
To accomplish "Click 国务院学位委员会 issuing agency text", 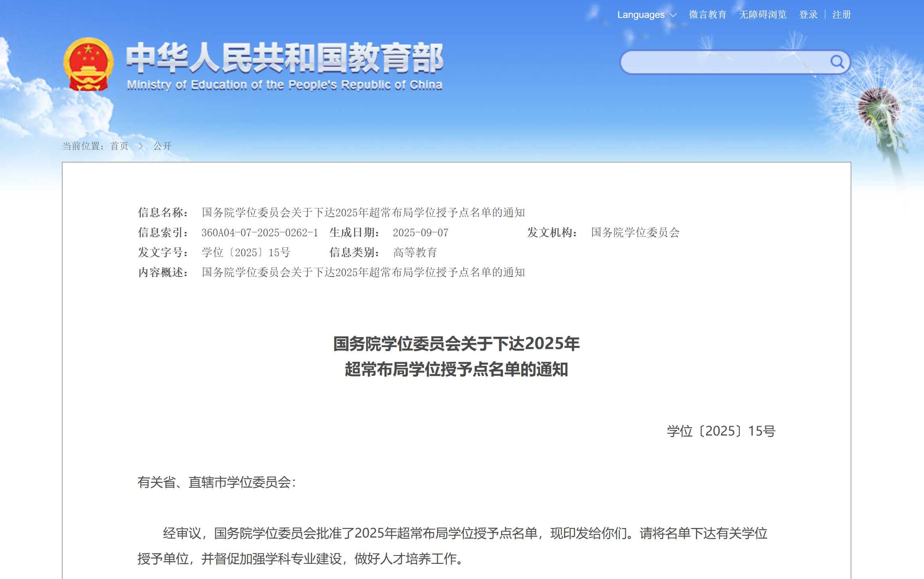I will [x=635, y=232].
